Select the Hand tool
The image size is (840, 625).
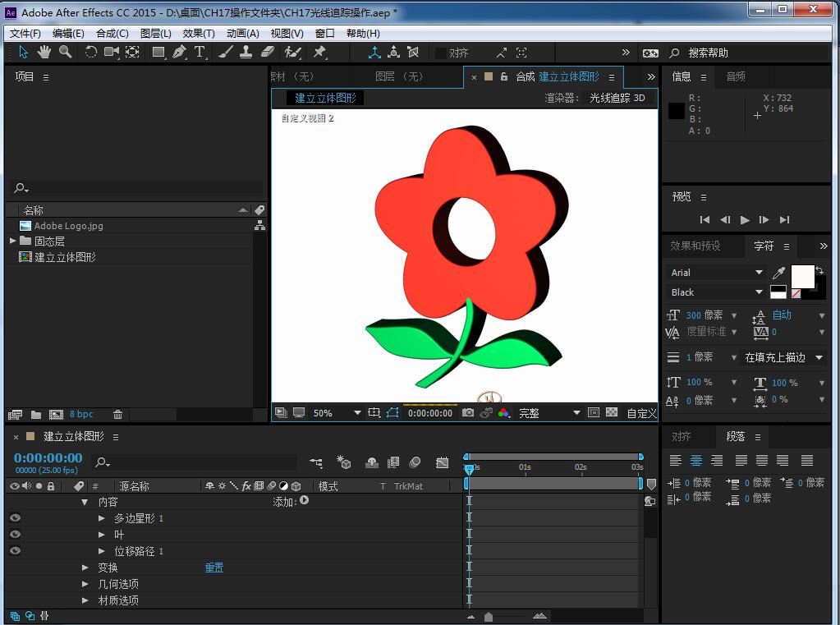(44, 52)
